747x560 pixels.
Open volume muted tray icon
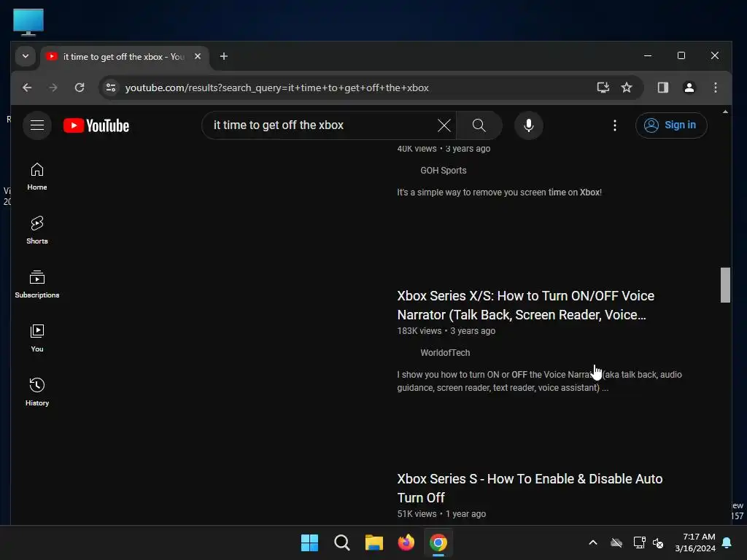[659, 542]
